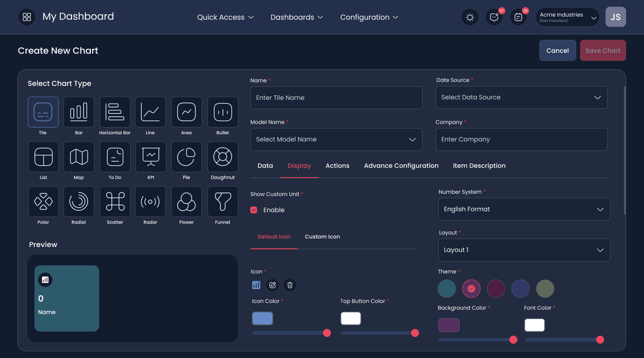The image size is (644, 358).
Task: Choose the Funnel chart type icon
Action: pyautogui.click(x=223, y=202)
